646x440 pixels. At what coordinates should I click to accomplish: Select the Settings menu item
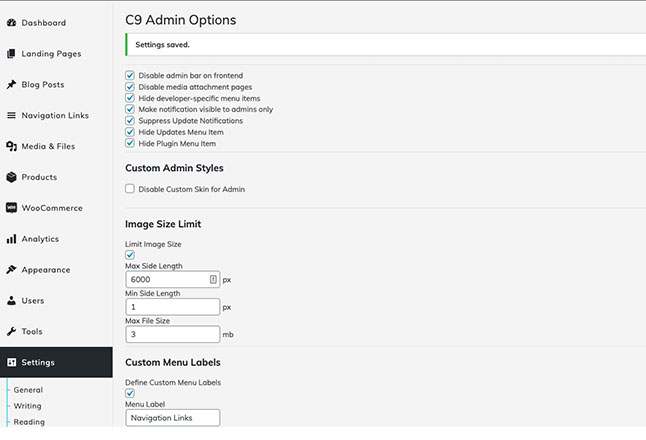(56, 362)
